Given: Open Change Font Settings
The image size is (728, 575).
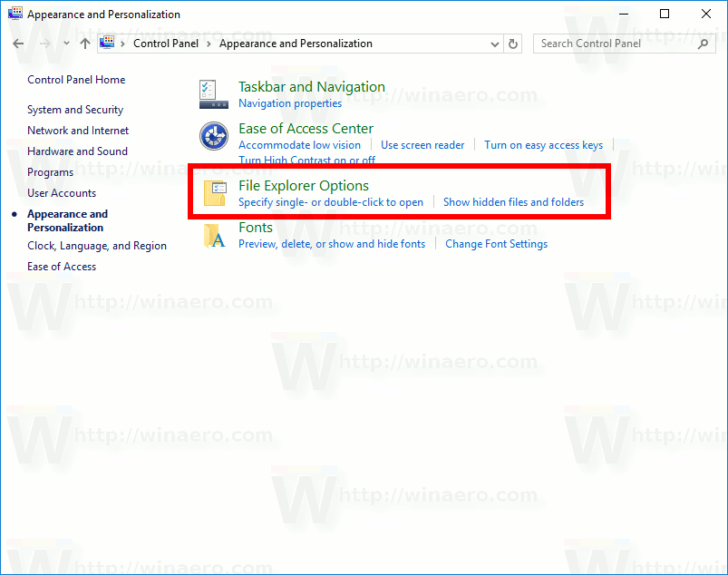Looking at the screenshot, I should [x=496, y=243].
